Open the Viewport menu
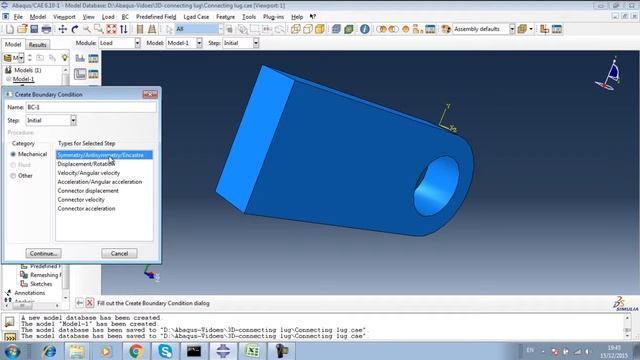Screen dimensions: 640x360 (64, 17)
